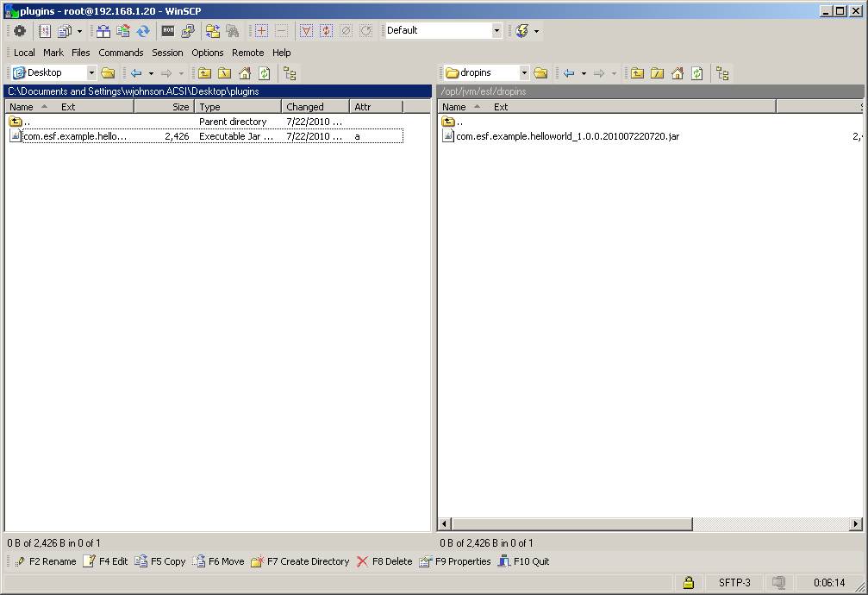868x595 pixels.
Task: Expand the remote Back history dropdown arrow
Action: (584, 73)
